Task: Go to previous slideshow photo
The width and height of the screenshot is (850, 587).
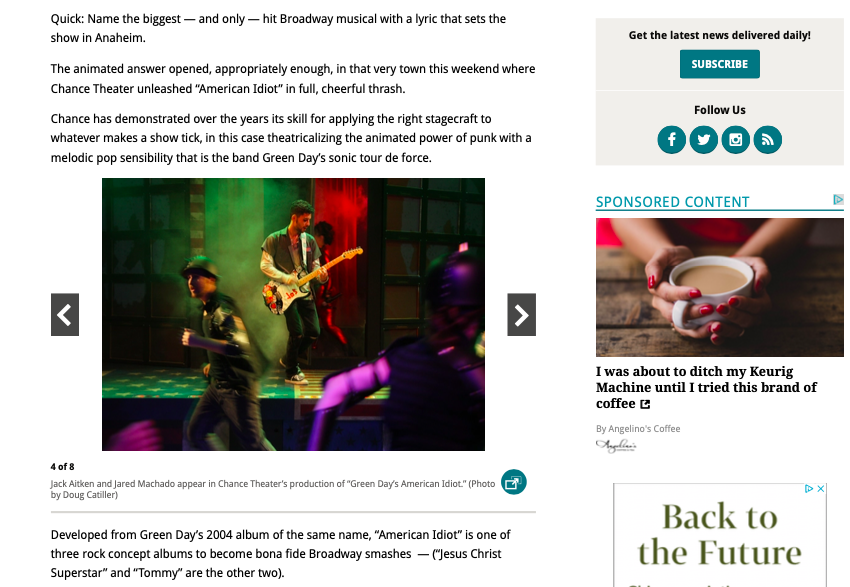Action: [x=65, y=314]
